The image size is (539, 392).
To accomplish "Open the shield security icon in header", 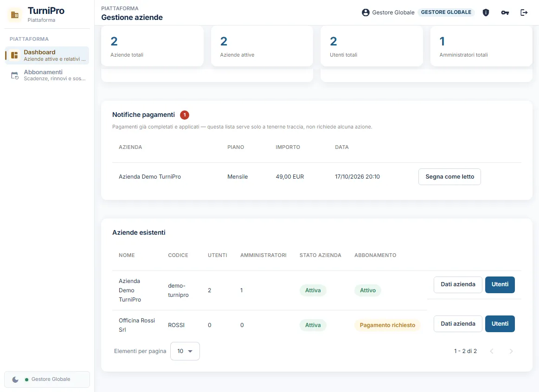I will point(486,13).
